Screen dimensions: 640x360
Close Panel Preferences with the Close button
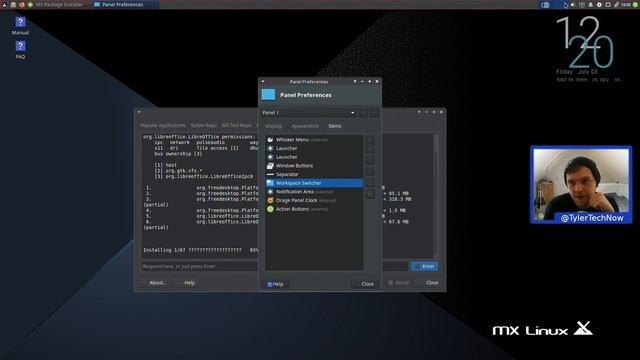pos(366,284)
